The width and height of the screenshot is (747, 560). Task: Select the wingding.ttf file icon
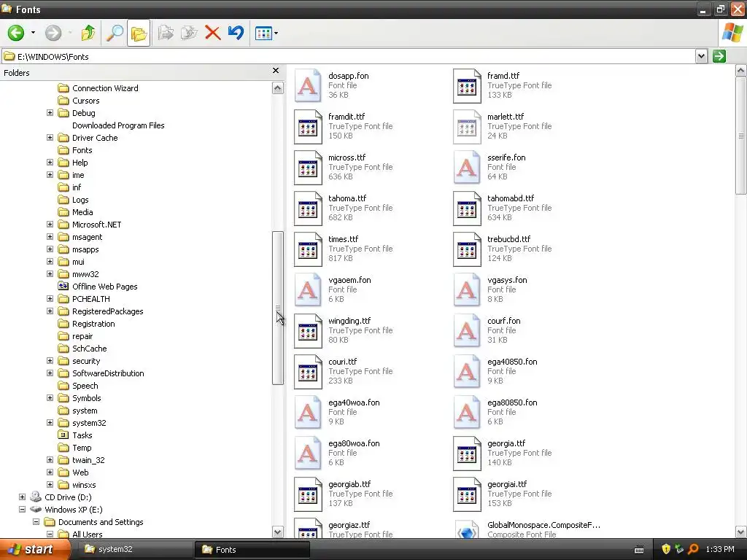[x=308, y=331]
